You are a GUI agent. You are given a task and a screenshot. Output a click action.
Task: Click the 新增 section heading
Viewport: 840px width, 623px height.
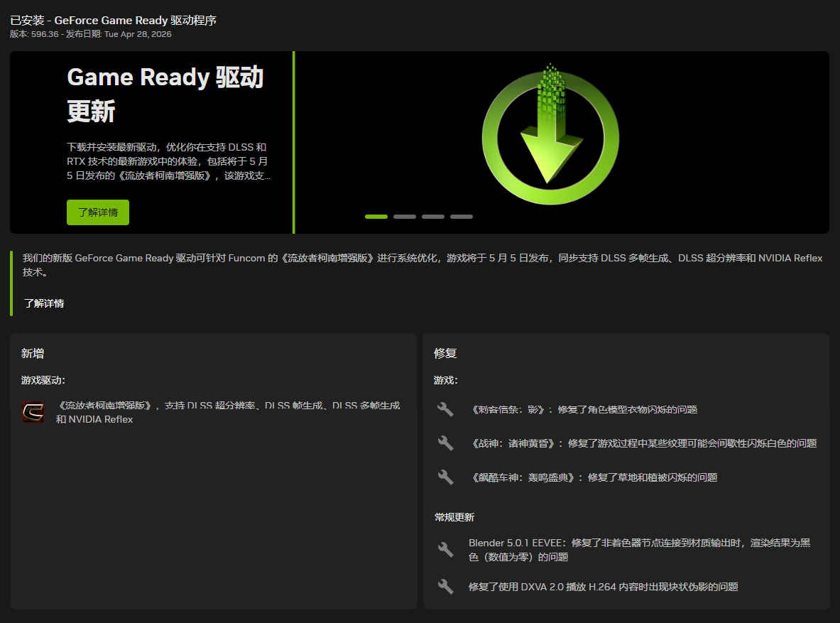point(33,353)
